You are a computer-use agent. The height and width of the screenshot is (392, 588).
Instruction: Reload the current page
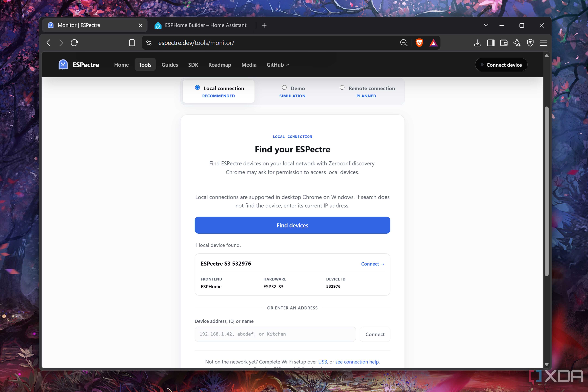tap(74, 43)
